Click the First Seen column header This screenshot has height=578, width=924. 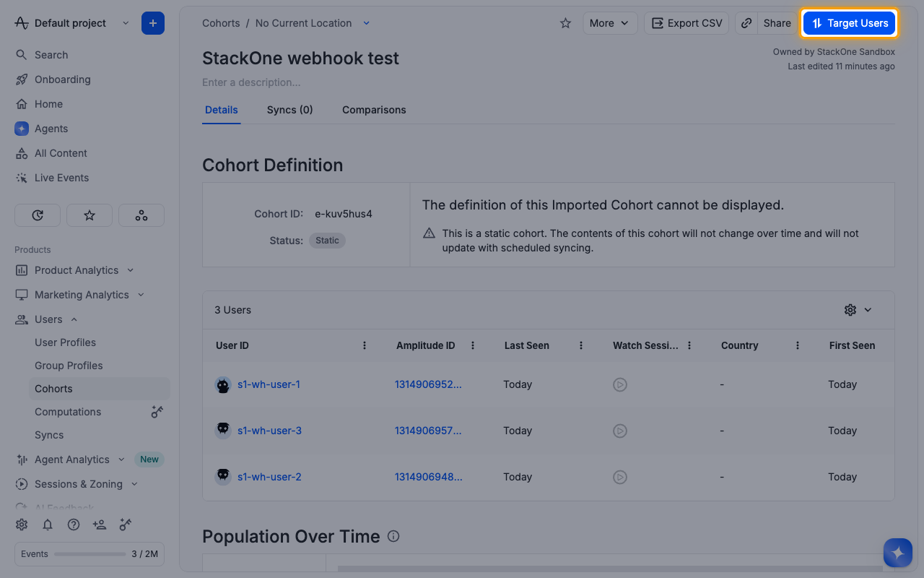pos(852,345)
